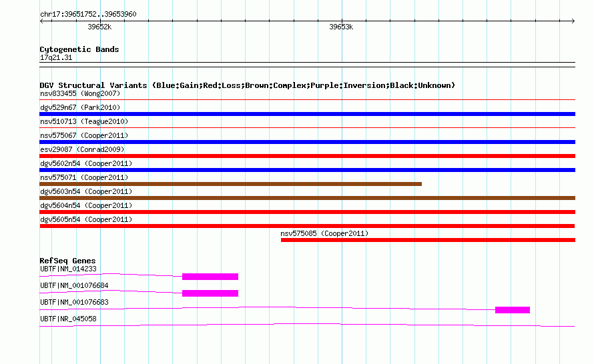Click the red dgv5604n54 loss bar

point(307,212)
